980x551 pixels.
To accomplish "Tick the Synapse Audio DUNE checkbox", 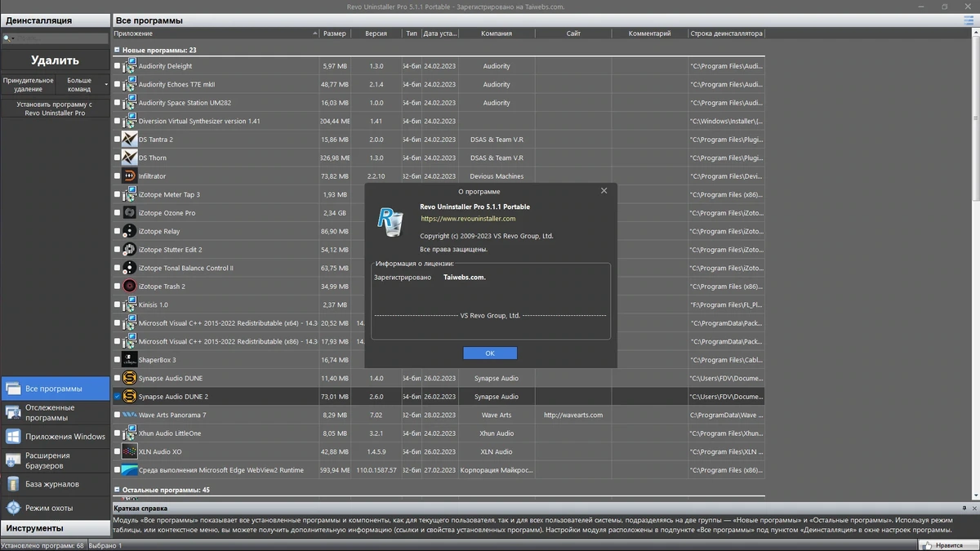I will click(x=117, y=378).
